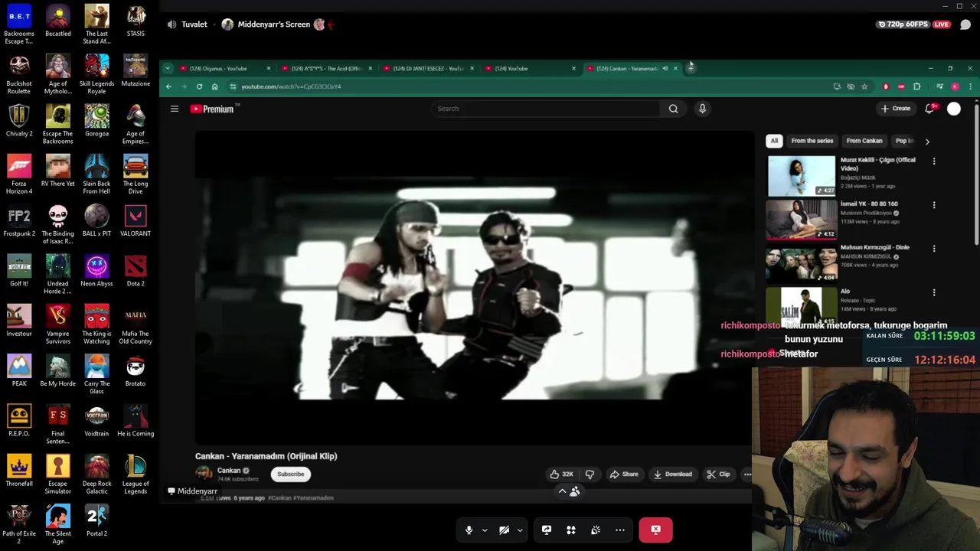Open more video actions three-dot menu
Viewport: 980px width, 551px height.
(x=747, y=474)
